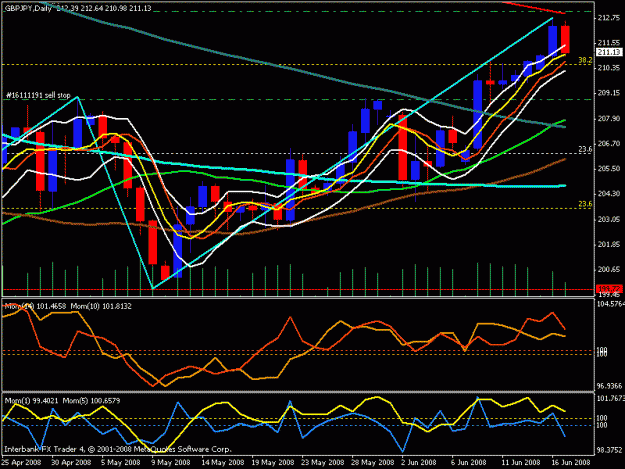Select the Mom(10) 101.8132 indicator label
625x469 pixels.
coord(101,306)
